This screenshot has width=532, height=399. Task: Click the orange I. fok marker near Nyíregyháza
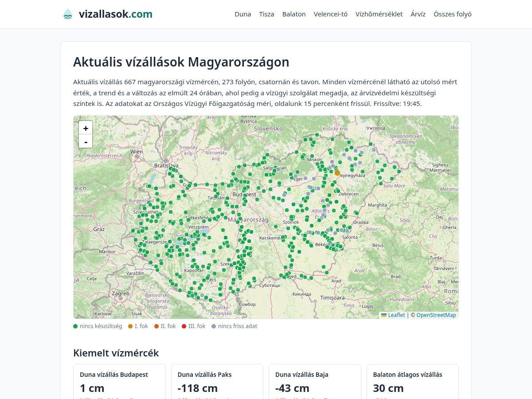337,173
